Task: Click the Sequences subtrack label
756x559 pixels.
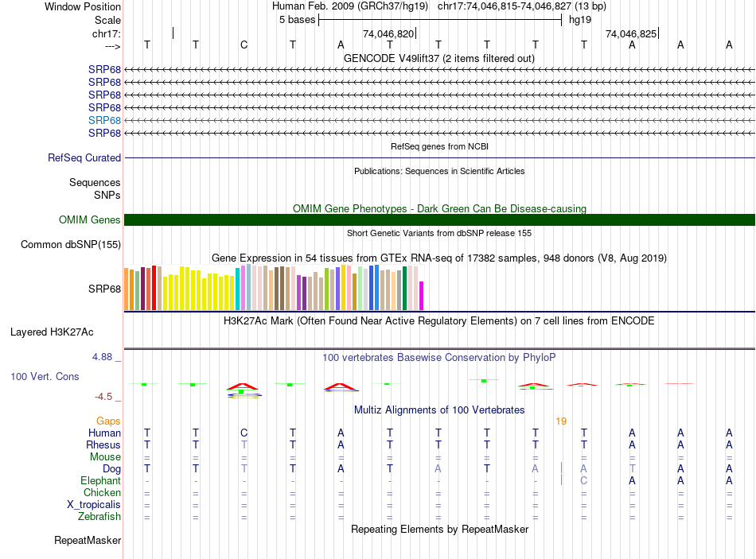Action: click(95, 182)
